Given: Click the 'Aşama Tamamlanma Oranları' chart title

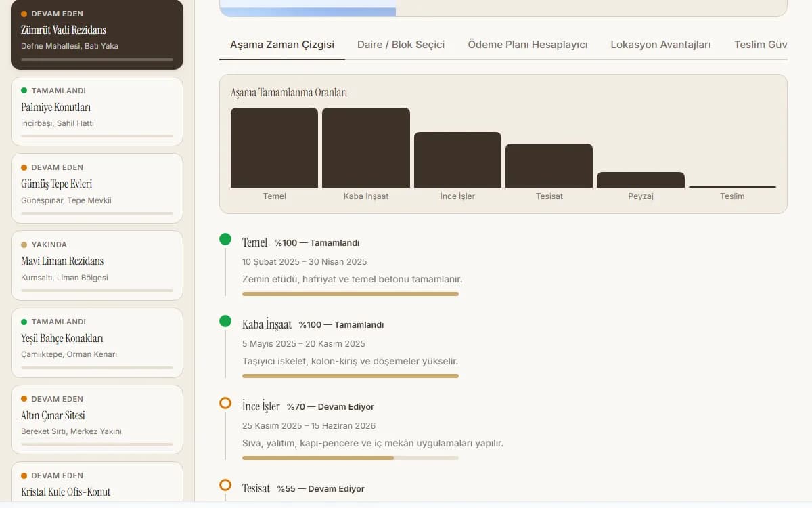Looking at the screenshot, I should coord(289,93).
